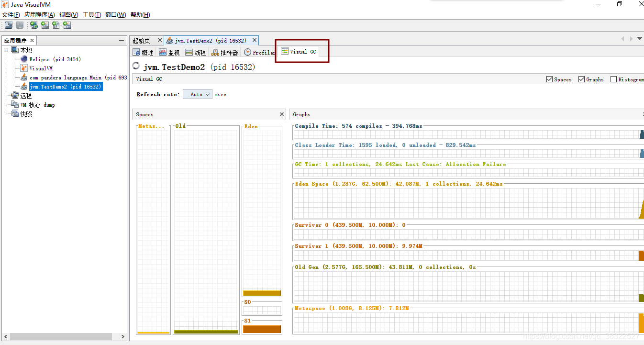Click the Add Application Snapshot toolbar icon
Screen dimensions: 644x345
pyautogui.click(x=67, y=25)
